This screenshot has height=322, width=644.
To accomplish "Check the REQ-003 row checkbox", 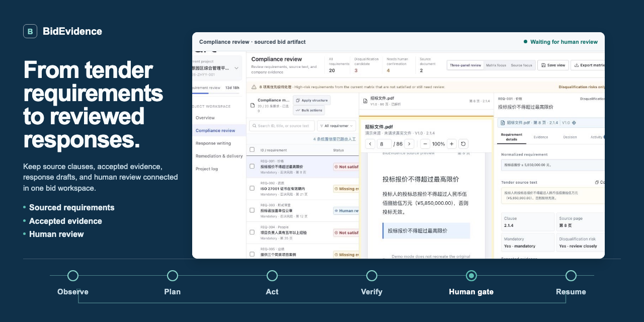I will (x=253, y=210).
